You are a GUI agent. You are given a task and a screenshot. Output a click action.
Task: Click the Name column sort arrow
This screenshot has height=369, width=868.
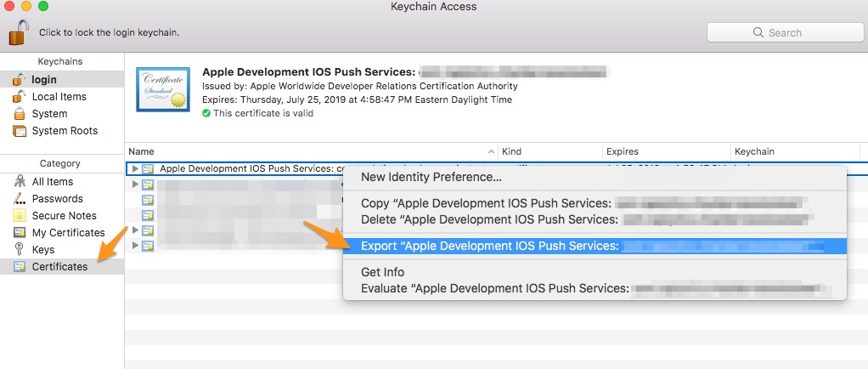coord(491,151)
